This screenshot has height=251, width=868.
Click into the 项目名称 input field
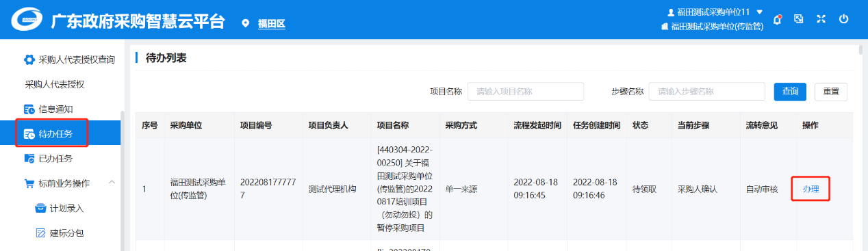[526, 91]
